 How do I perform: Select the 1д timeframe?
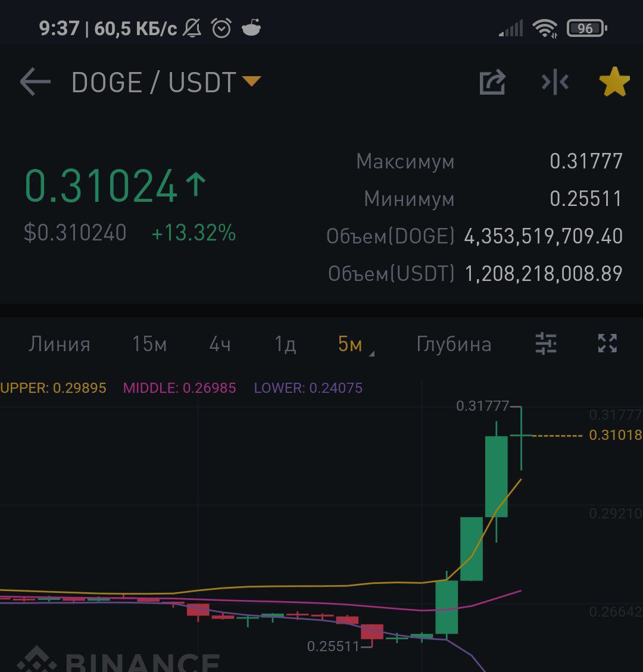286,343
